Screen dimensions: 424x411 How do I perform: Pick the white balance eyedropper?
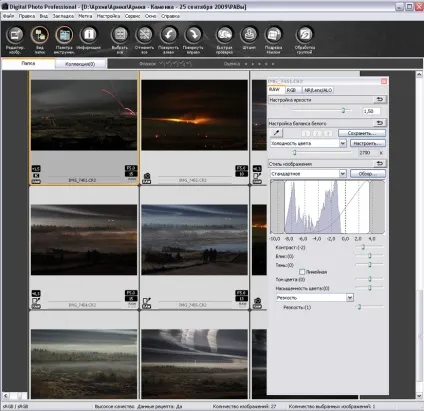click(x=277, y=133)
